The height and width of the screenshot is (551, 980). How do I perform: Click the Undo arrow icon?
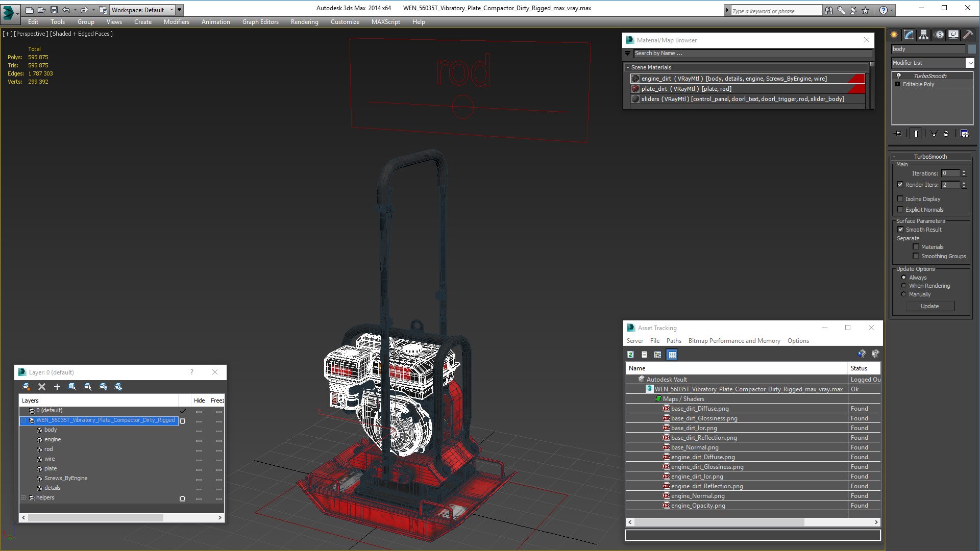[x=66, y=10]
